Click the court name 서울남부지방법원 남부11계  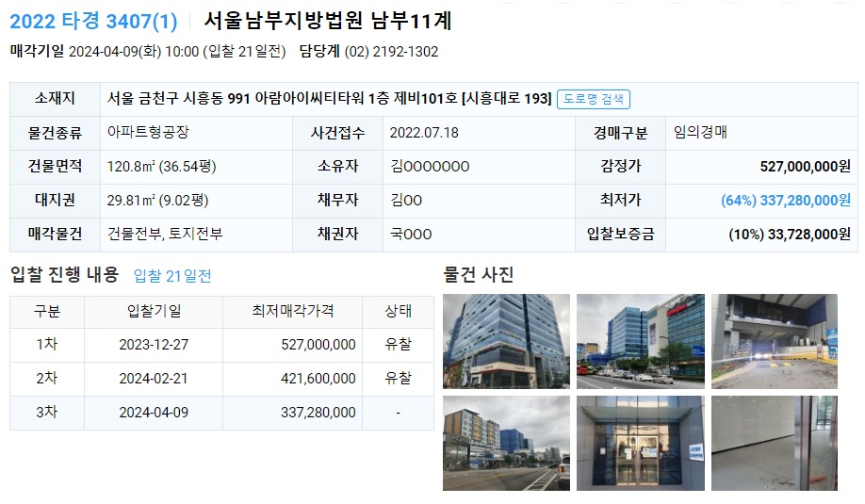pyautogui.click(x=328, y=22)
